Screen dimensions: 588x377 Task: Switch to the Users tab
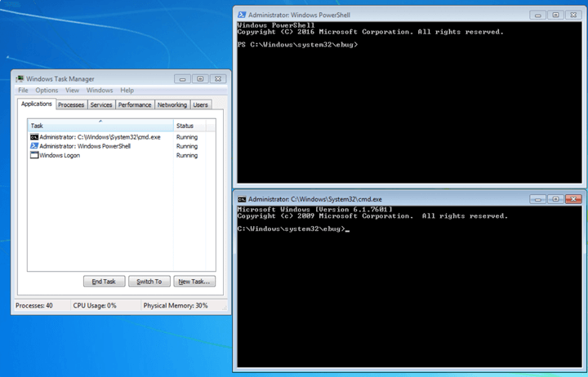201,105
